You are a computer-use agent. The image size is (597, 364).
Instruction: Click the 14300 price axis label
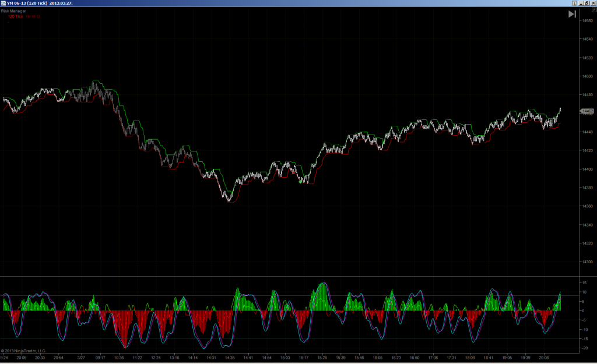(x=587, y=261)
